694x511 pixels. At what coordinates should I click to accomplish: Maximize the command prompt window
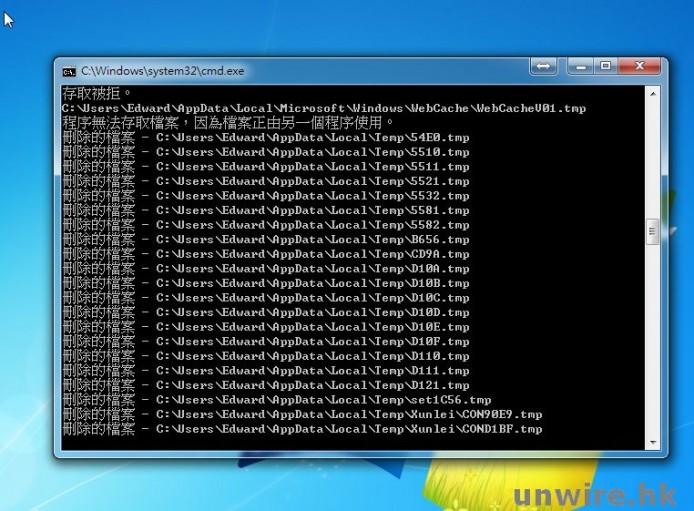pos(605,66)
